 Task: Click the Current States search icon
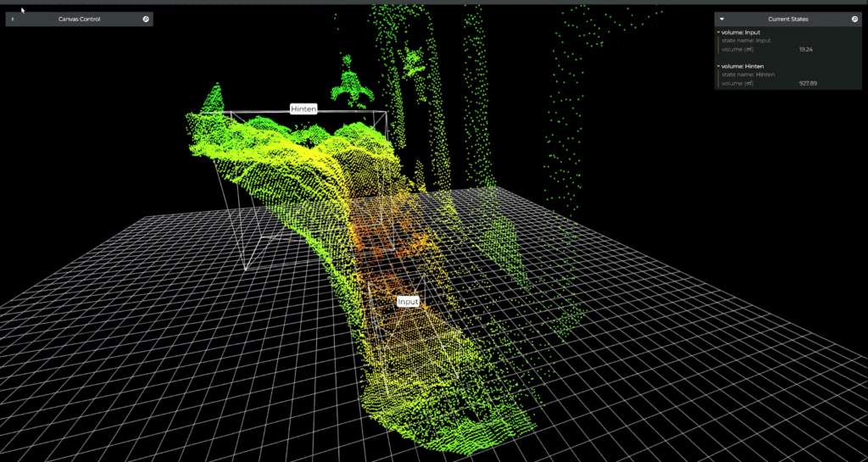(854, 19)
